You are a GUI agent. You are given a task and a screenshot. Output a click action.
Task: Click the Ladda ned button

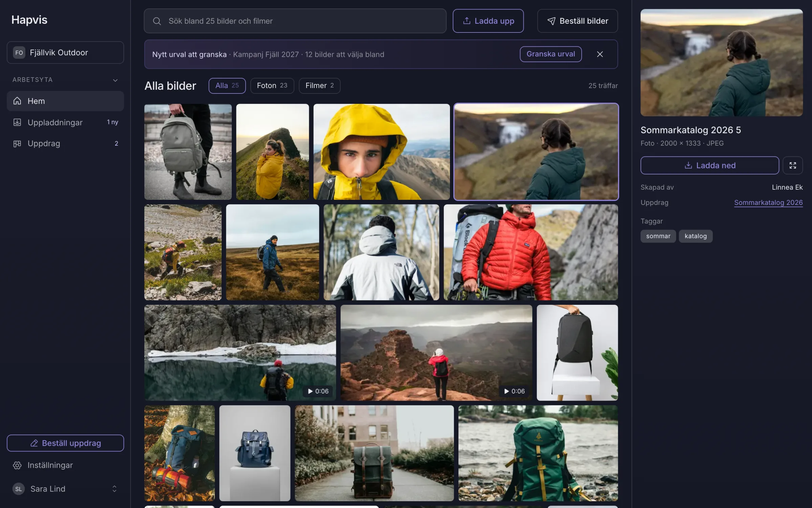click(x=709, y=165)
